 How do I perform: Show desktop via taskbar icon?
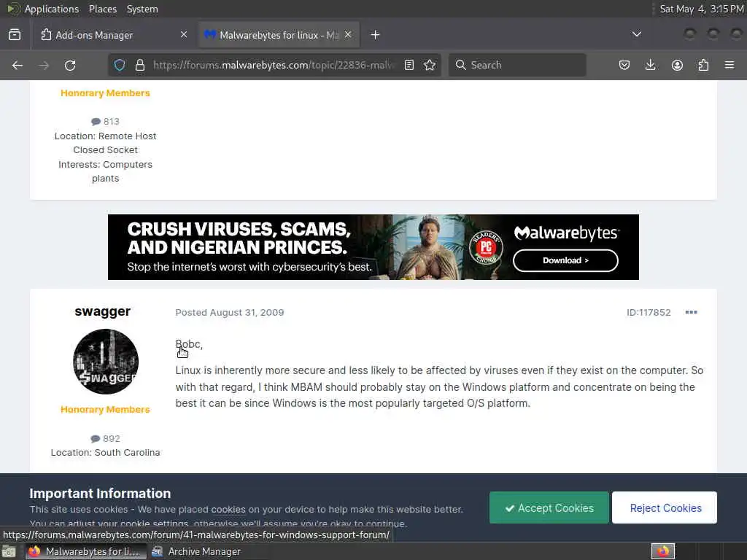click(x=9, y=551)
